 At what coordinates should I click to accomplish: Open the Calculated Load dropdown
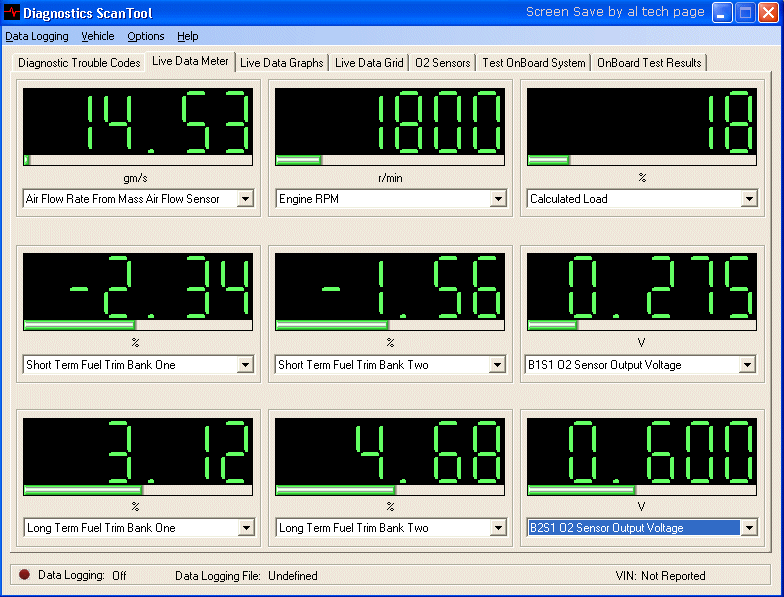pyautogui.click(x=748, y=199)
